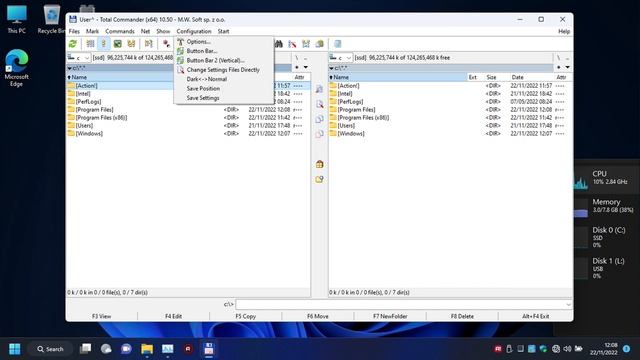This screenshot has height=360, width=640.
Task: Expand right panel path history arrow at c:\*.*
Action: coord(331,68)
